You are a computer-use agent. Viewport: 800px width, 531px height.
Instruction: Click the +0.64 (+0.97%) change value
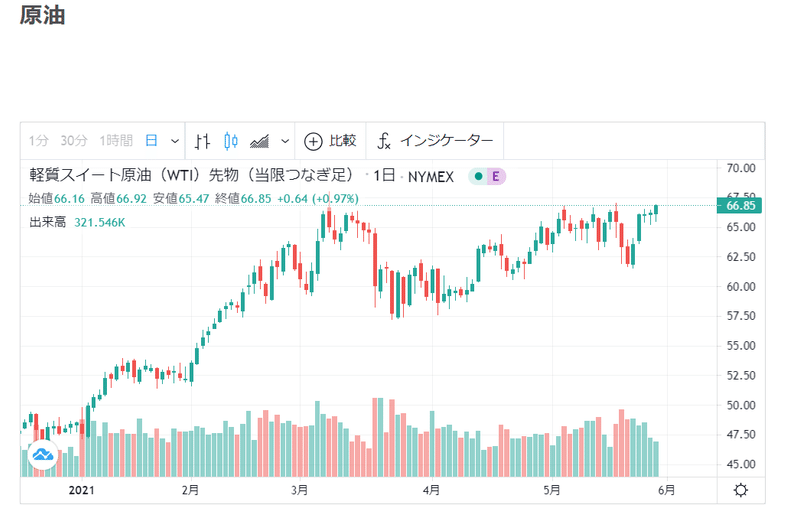point(318,198)
